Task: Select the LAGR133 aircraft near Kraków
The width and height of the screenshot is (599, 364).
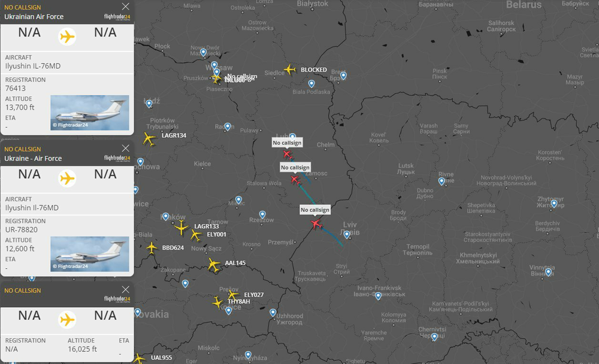Action: [x=181, y=227]
